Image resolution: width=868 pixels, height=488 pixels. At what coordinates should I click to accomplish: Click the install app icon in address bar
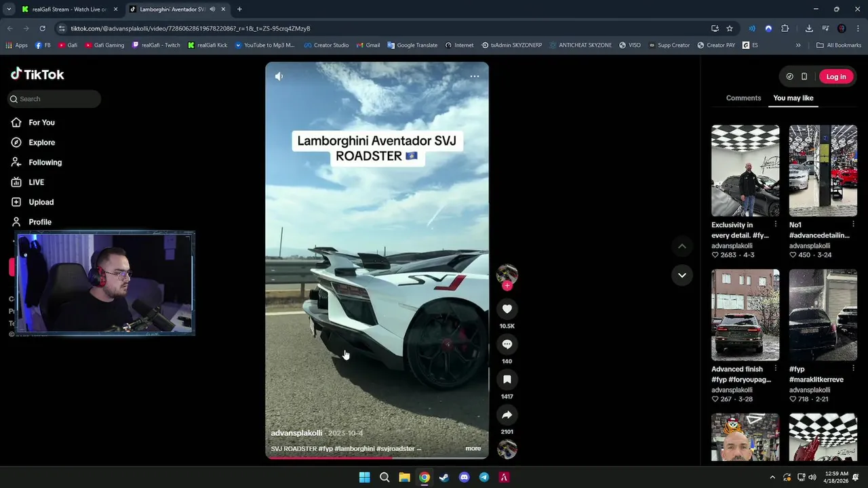(715, 28)
